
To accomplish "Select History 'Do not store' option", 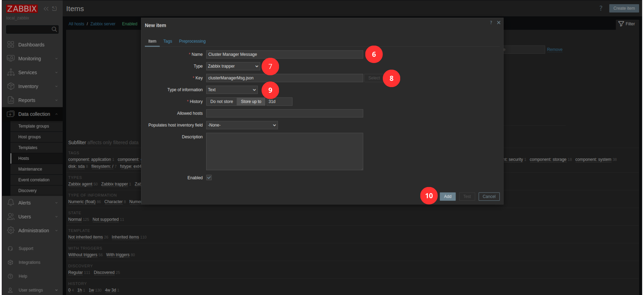I will 222,102.
